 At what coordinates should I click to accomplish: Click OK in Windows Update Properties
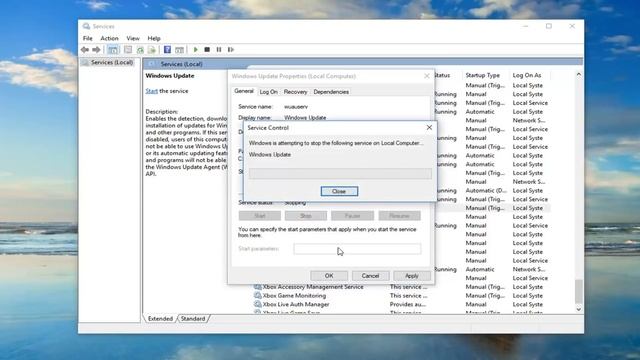pos(329,276)
